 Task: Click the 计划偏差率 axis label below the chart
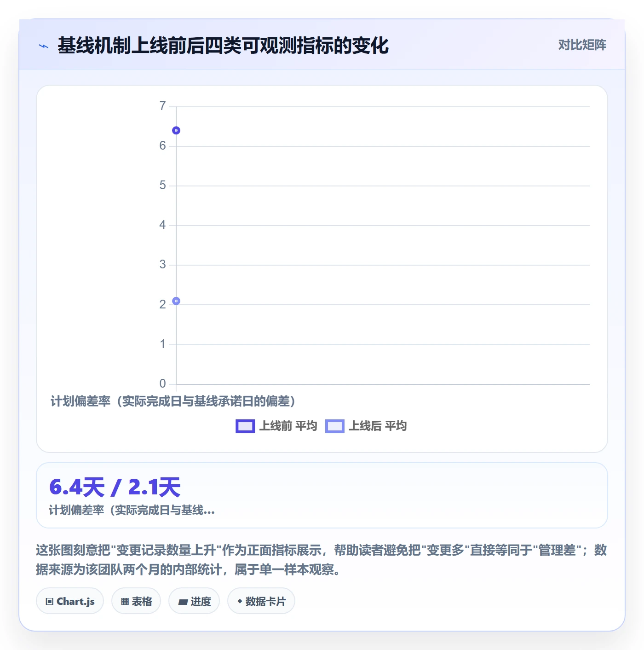(x=173, y=401)
